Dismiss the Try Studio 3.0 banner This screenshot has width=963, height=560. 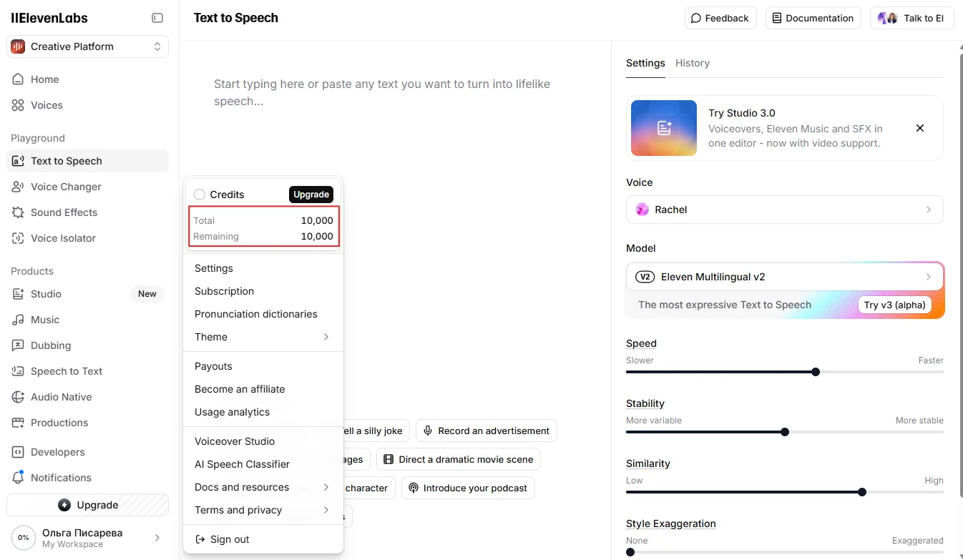tap(920, 128)
